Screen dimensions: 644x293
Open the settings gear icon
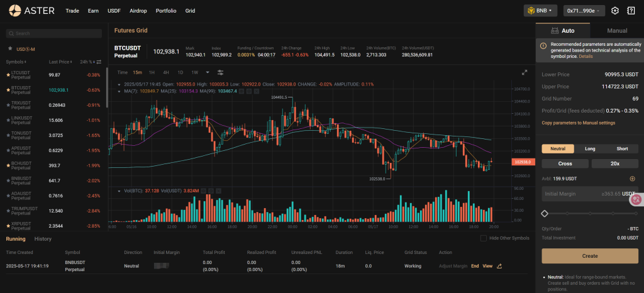pyautogui.click(x=615, y=11)
